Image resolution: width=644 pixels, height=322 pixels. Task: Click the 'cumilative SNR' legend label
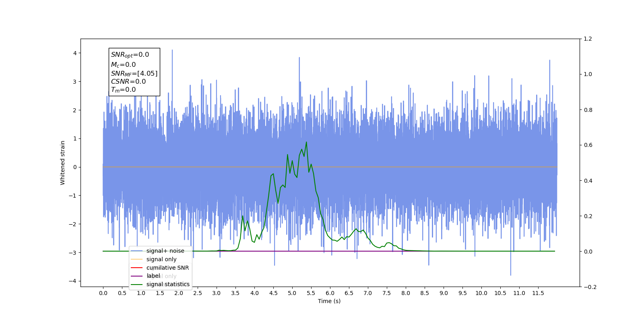(167, 268)
